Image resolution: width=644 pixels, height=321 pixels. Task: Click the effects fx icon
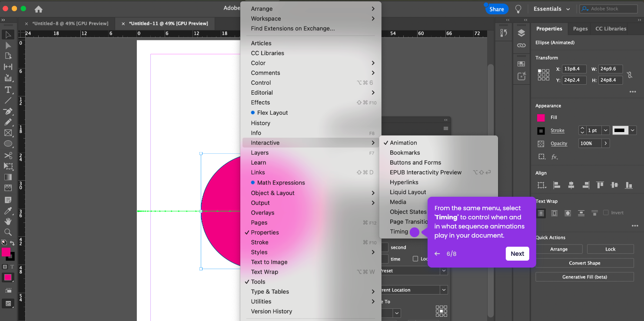click(x=554, y=157)
